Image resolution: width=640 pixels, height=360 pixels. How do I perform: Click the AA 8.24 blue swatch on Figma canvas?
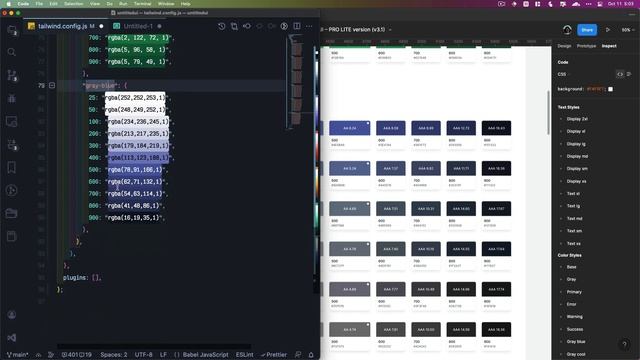pos(350,128)
